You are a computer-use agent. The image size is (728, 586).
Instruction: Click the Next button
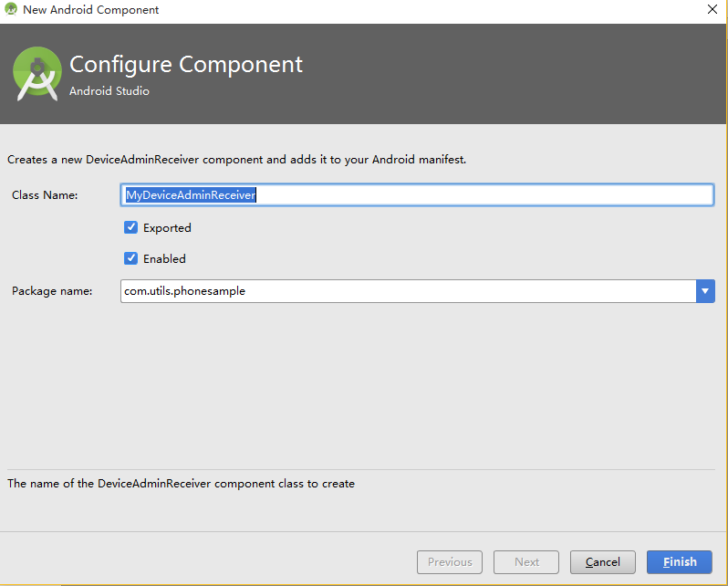pos(526,562)
